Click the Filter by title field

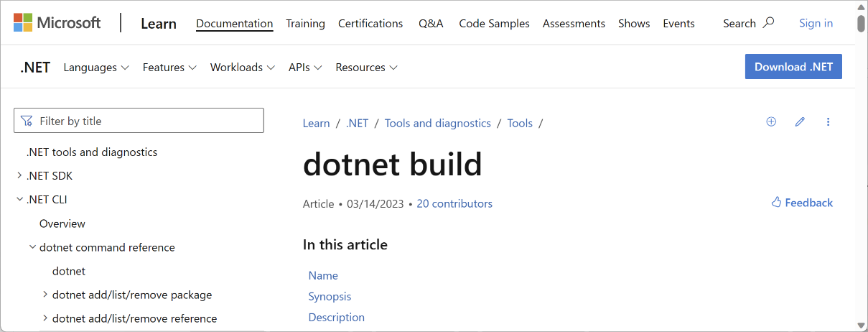[139, 121]
